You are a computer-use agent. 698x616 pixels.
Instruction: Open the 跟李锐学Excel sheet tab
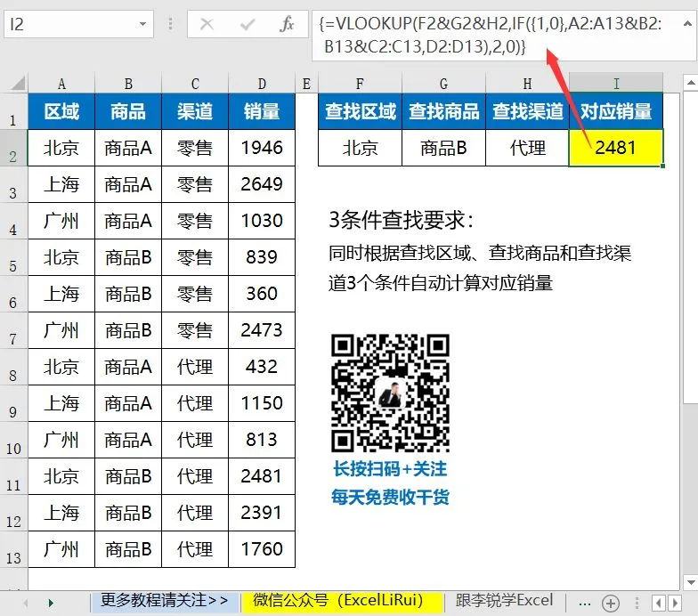pos(504,601)
